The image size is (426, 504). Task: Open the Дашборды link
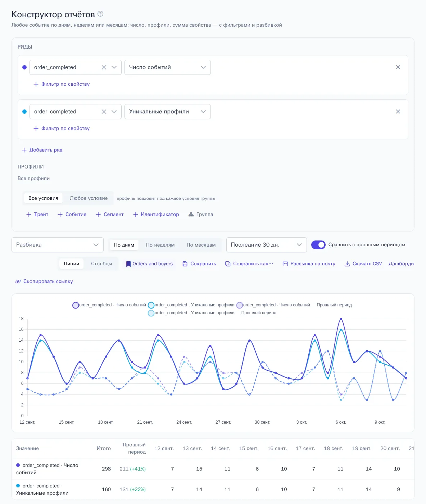click(402, 264)
